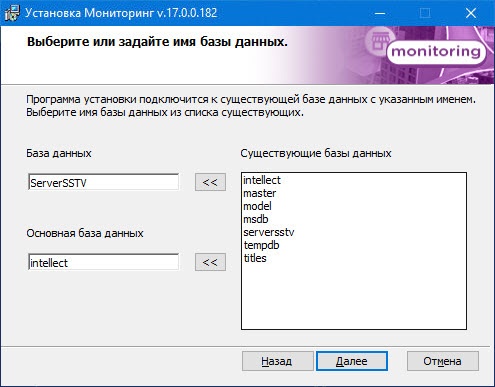Close the installer window
The width and height of the screenshot is (495, 387).
tap(471, 13)
